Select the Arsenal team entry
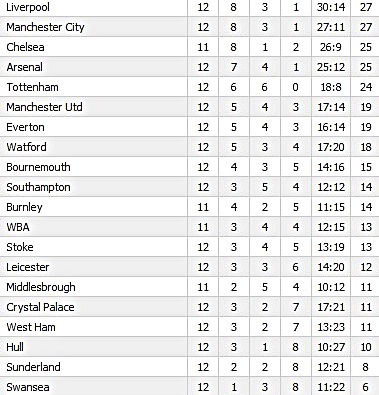Viewport: 379px width, 395px height. click(25, 67)
